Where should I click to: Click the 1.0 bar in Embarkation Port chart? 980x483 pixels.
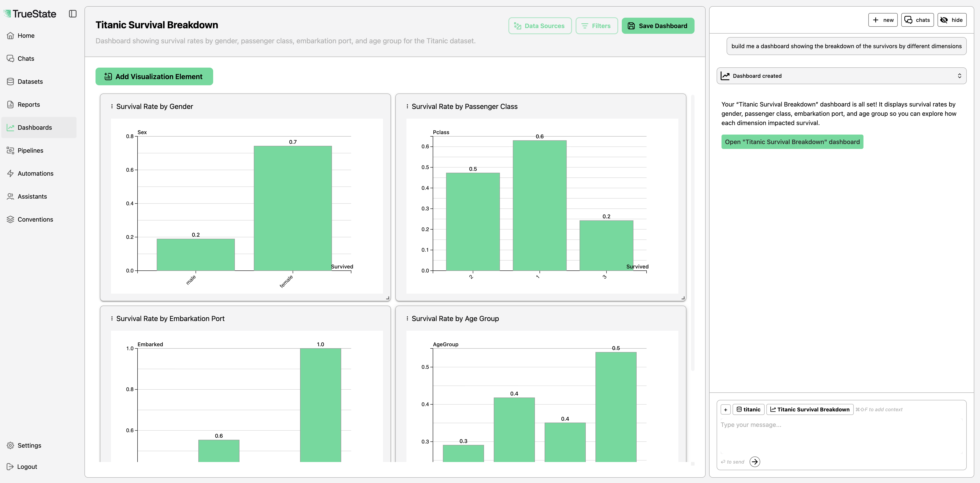point(321,405)
